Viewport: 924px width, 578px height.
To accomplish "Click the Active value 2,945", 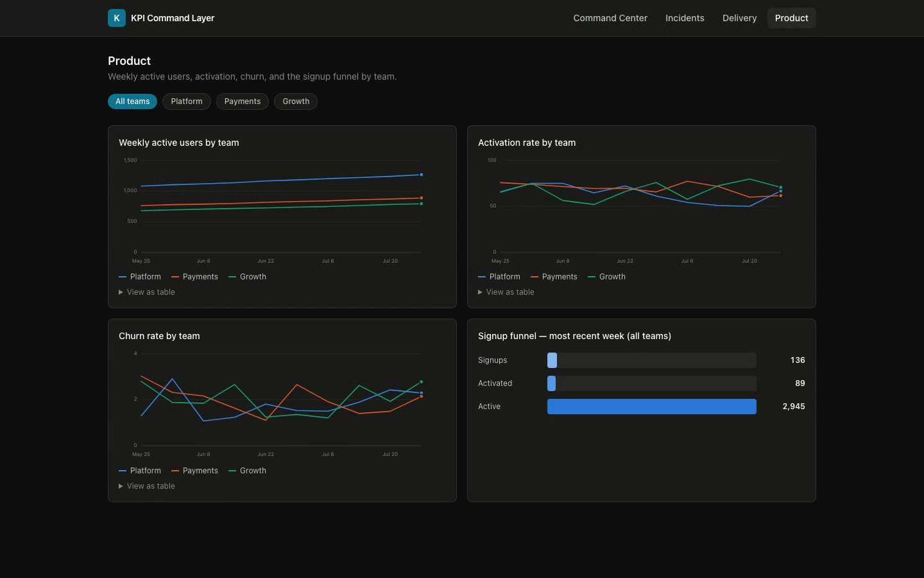I will pos(794,407).
